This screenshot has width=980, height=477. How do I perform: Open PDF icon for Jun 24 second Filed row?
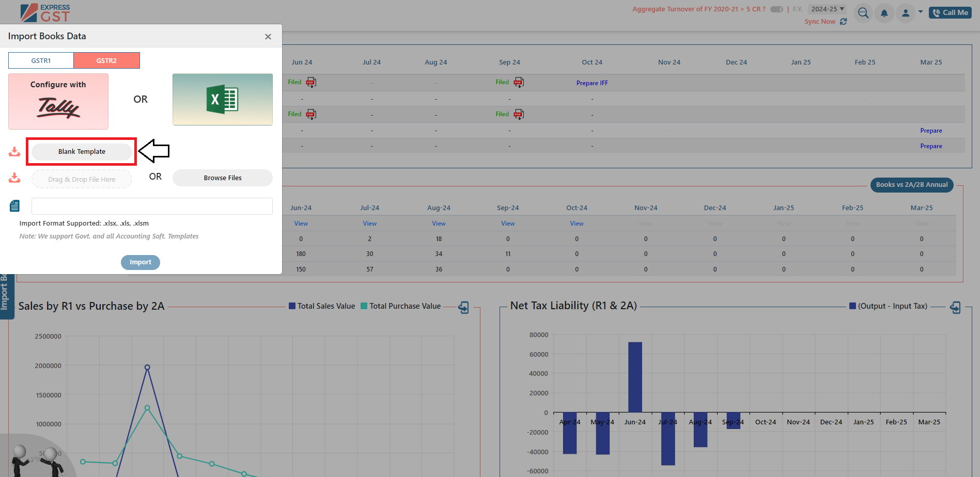pyautogui.click(x=311, y=114)
